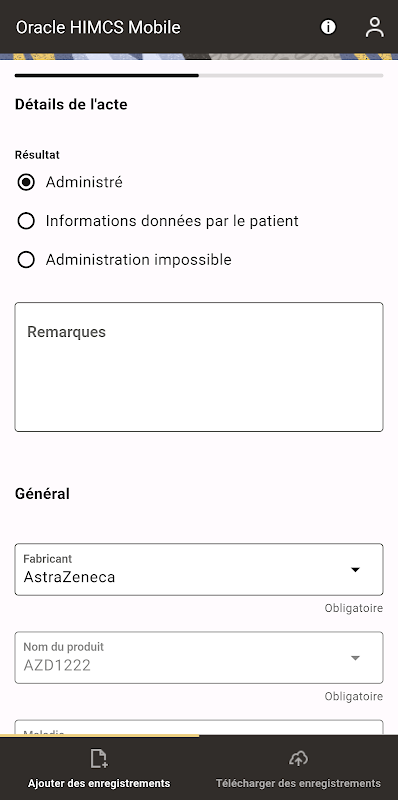
Task: Open the Fabricant AstraZeneca combo box
Action: (199, 569)
